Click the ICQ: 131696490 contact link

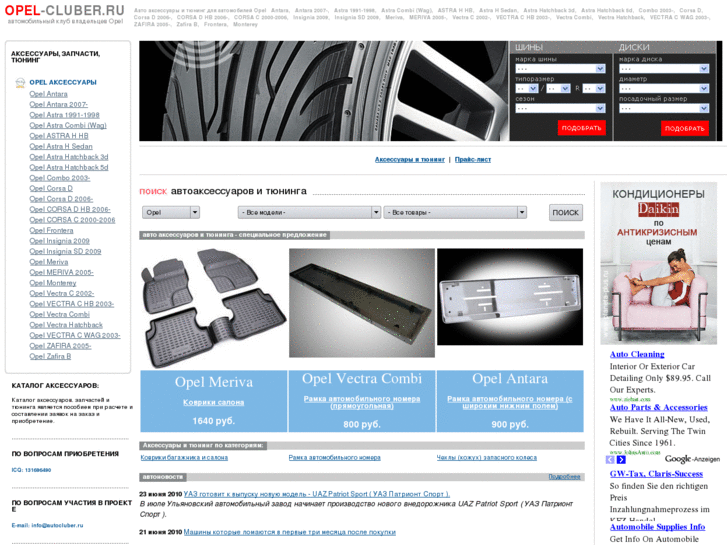[x=32, y=470]
